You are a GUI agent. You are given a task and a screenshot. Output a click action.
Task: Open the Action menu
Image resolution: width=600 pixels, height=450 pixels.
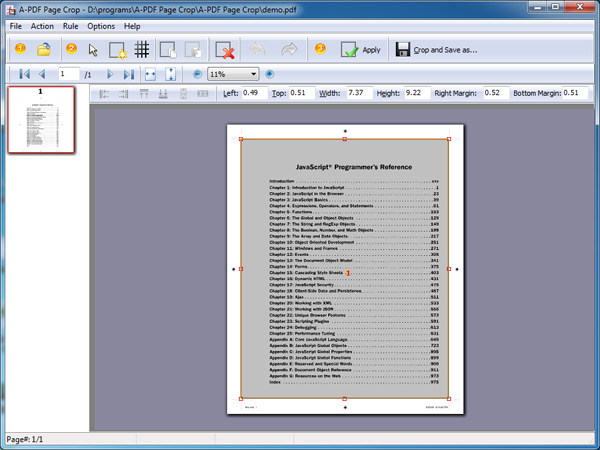(x=42, y=26)
